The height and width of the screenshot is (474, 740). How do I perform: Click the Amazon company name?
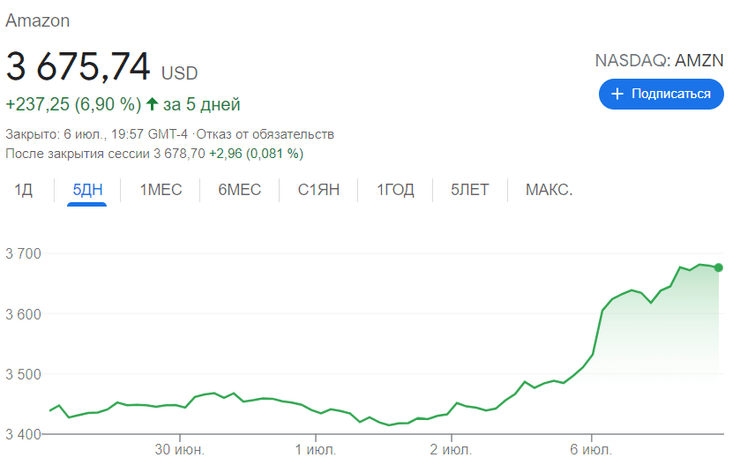click(x=38, y=21)
